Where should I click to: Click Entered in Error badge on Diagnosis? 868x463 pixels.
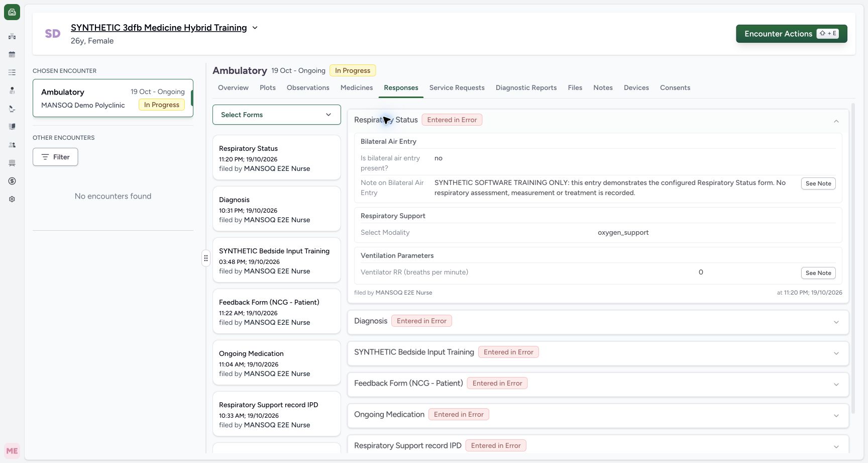click(421, 321)
